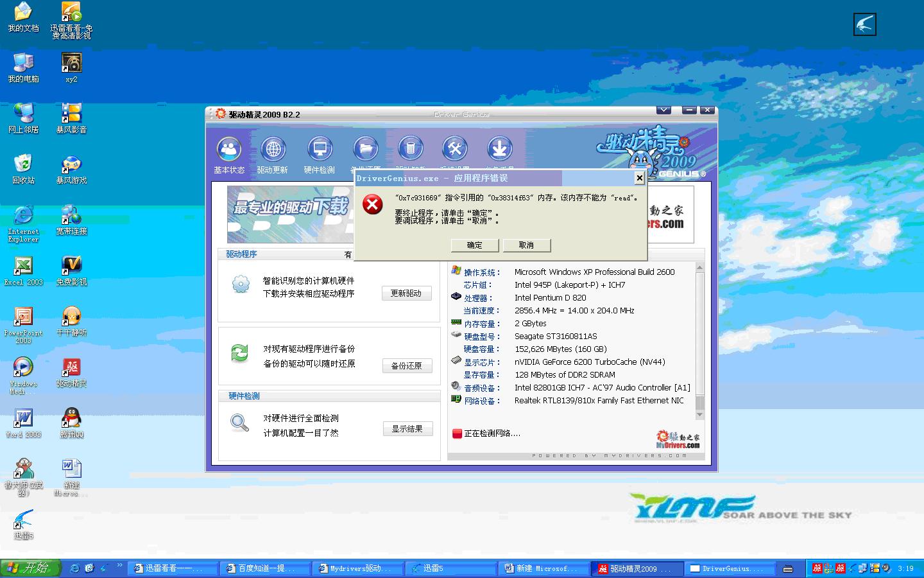Screen dimensions: 924x578
Task: Open 系统设置 using the wrench toolbar icon
Action: click(455, 149)
